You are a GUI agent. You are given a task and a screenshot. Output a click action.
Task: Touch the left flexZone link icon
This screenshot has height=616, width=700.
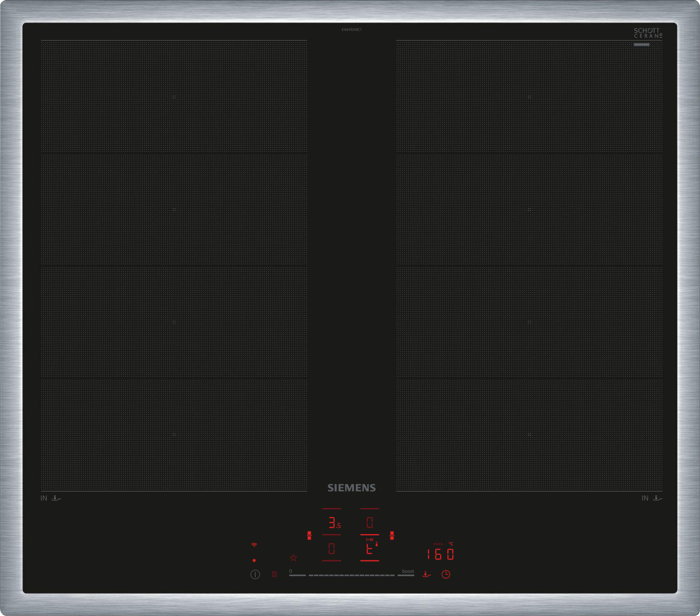[x=309, y=535]
